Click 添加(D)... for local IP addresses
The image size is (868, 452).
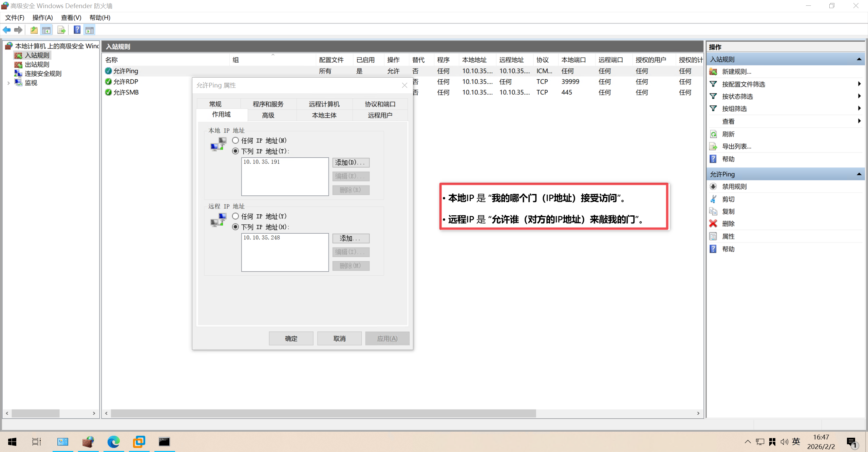pos(351,162)
